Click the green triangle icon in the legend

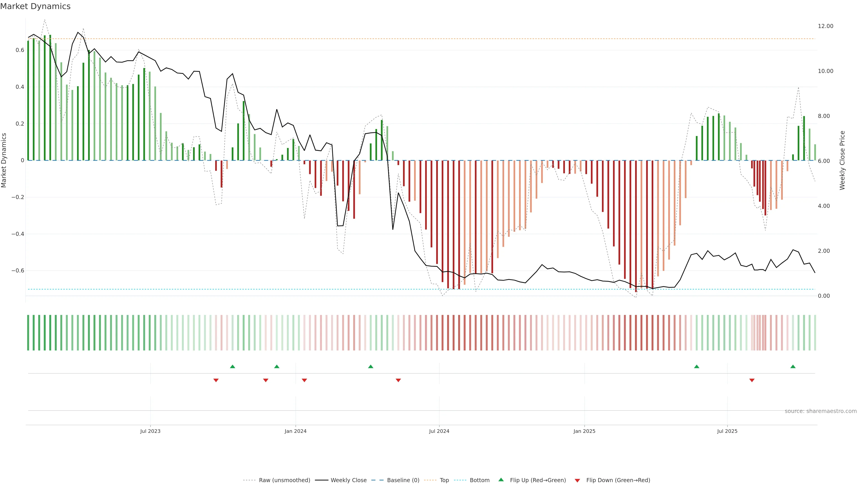pos(501,480)
